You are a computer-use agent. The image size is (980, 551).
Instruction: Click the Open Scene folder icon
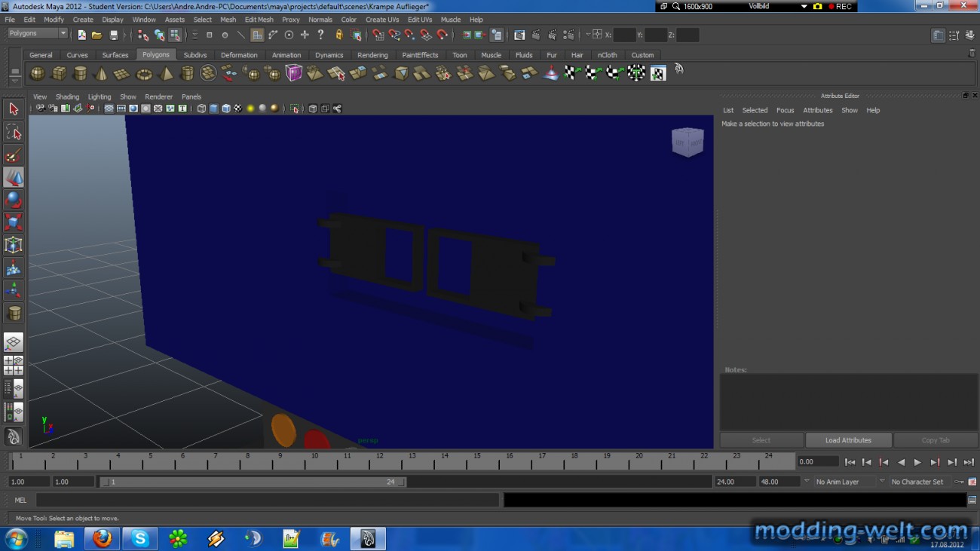[x=96, y=35]
